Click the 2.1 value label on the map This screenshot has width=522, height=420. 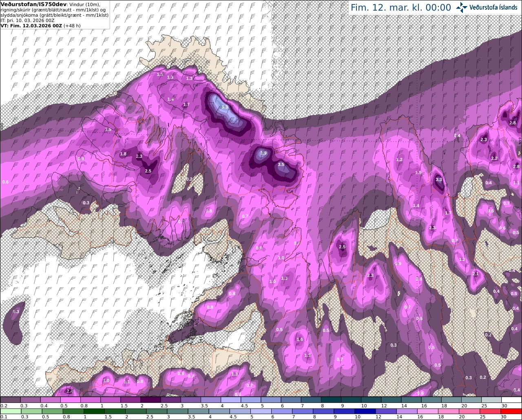pos(475,274)
